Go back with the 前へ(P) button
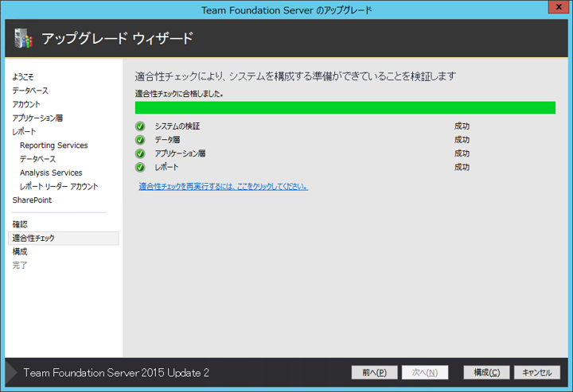Viewport: 573px width, 392px height. (x=374, y=372)
